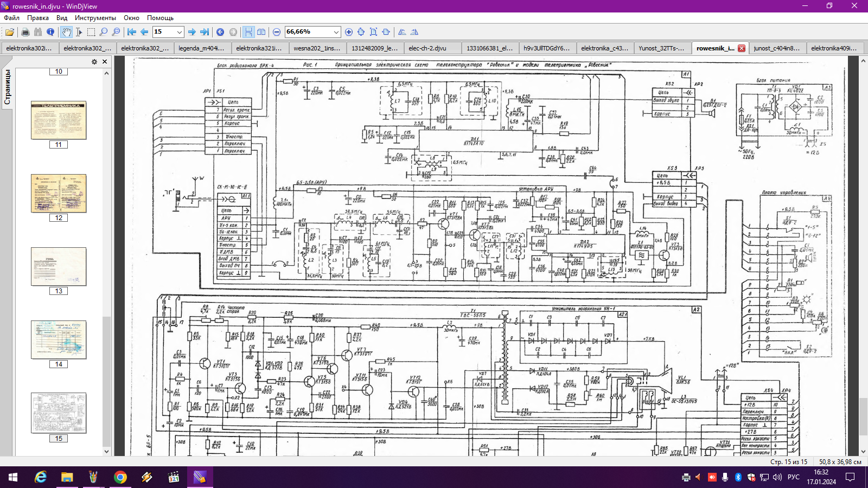Screen dimensions: 868x488
Task: Click the Open file icon
Action: 10,32
